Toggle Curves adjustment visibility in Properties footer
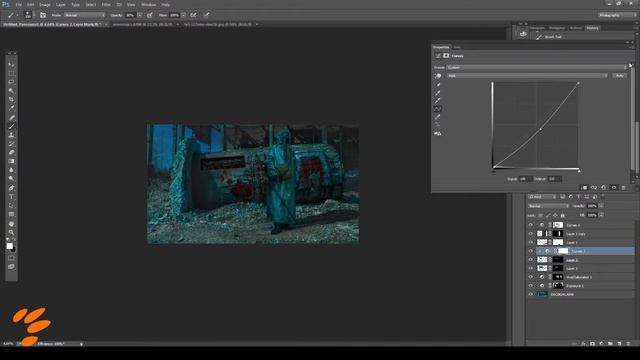The width and height of the screenshot is (640, 360). click(x=613, y=188)
